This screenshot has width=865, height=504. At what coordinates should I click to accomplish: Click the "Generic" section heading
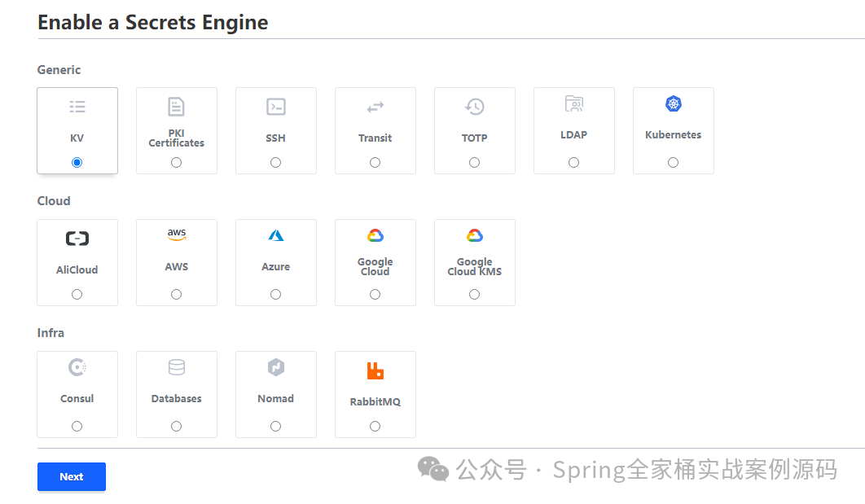(59, 69)
